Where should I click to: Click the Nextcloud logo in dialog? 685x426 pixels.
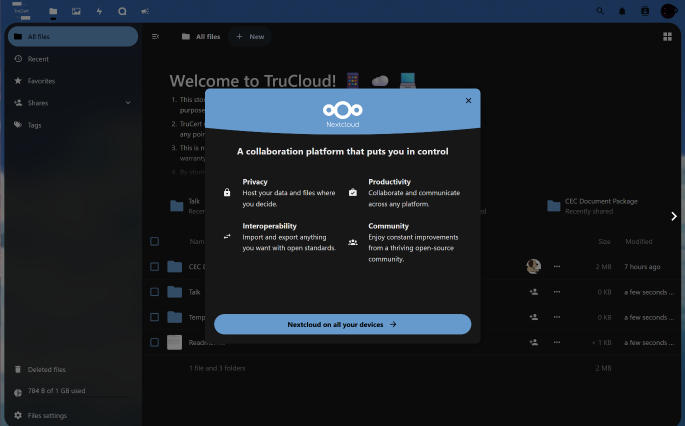(342, 114)
